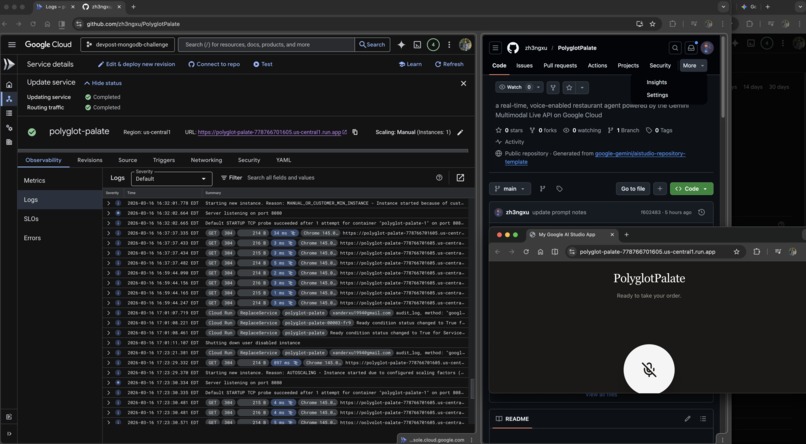Viewport: 806px width, 444px height.
Task: Activate Cloud Shell terminal icon
Action: click(417, 45)
